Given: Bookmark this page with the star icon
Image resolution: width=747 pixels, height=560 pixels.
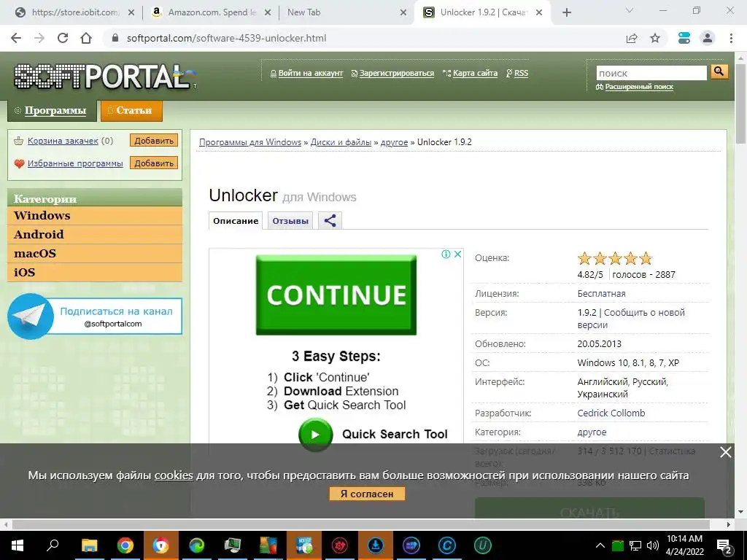Looking at the screenshot, I should (x=656, y=38).
